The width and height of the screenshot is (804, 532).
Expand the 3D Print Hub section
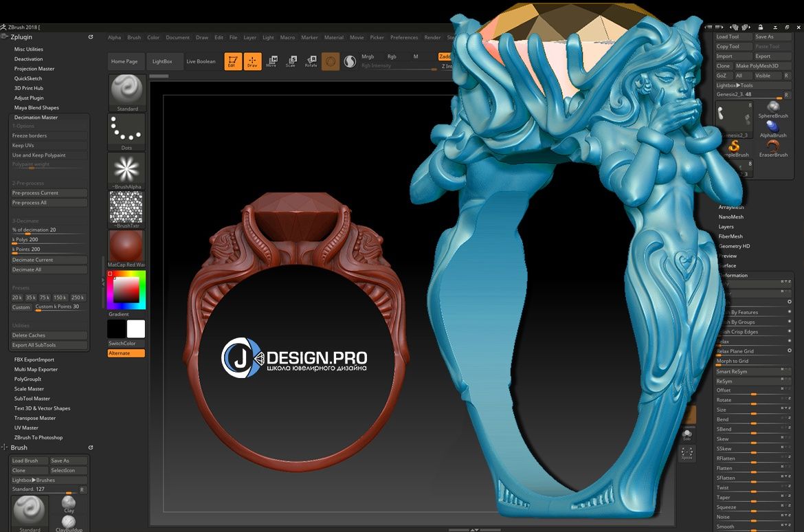tap(29, 88)
